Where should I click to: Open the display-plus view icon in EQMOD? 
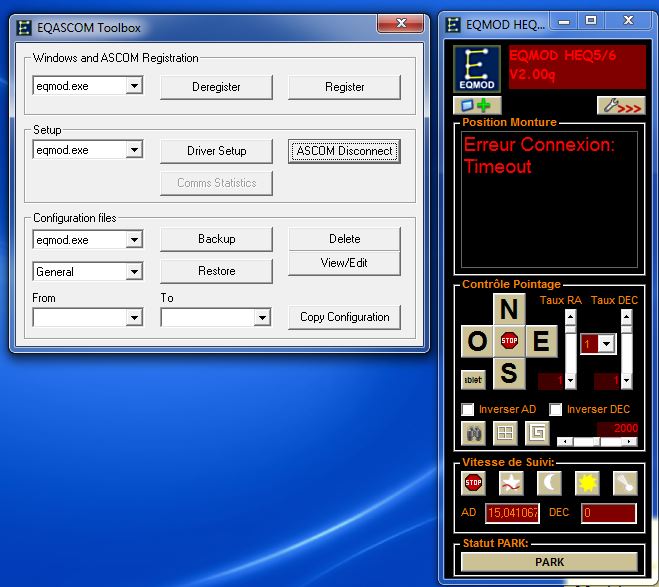[x=477, y=105]
